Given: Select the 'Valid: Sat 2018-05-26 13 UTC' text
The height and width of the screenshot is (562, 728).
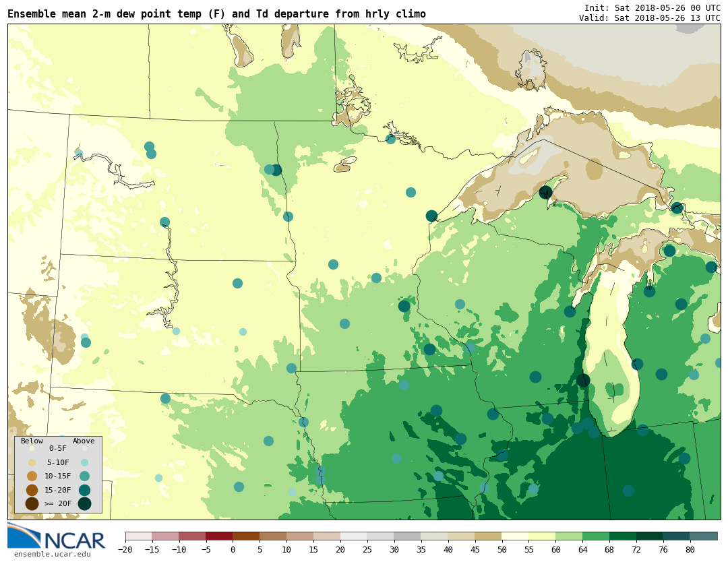Looking at the screenshot, I should [x=650, y=18].
